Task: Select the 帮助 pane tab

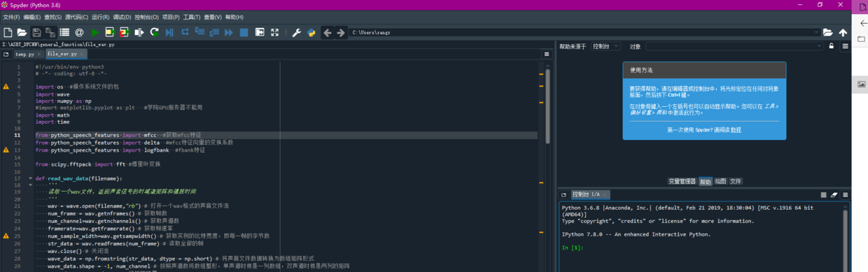Action: [x=705, y=181]
